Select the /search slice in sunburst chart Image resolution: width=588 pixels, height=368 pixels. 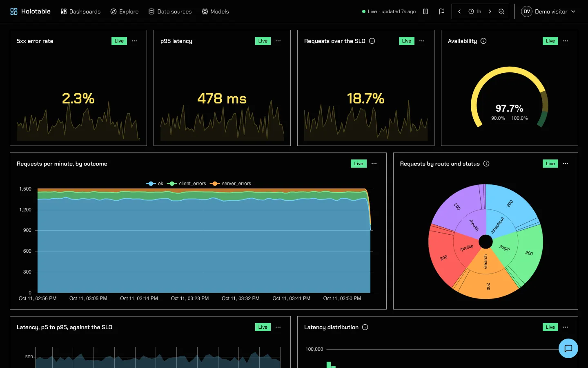(486, 262)
